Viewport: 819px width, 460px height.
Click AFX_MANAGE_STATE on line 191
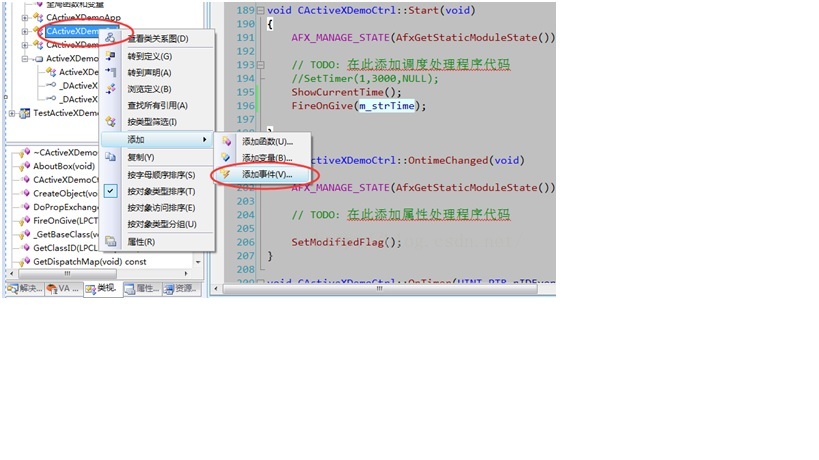coord(341,38)
